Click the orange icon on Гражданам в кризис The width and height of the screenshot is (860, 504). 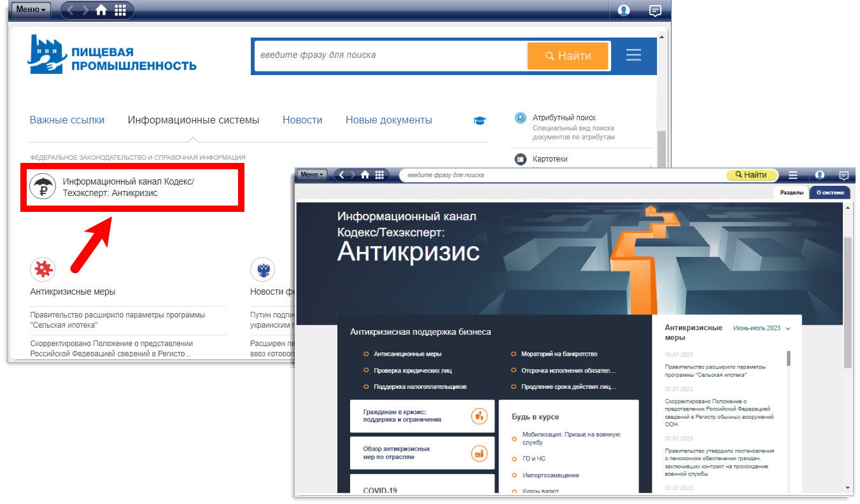point(479,416)
